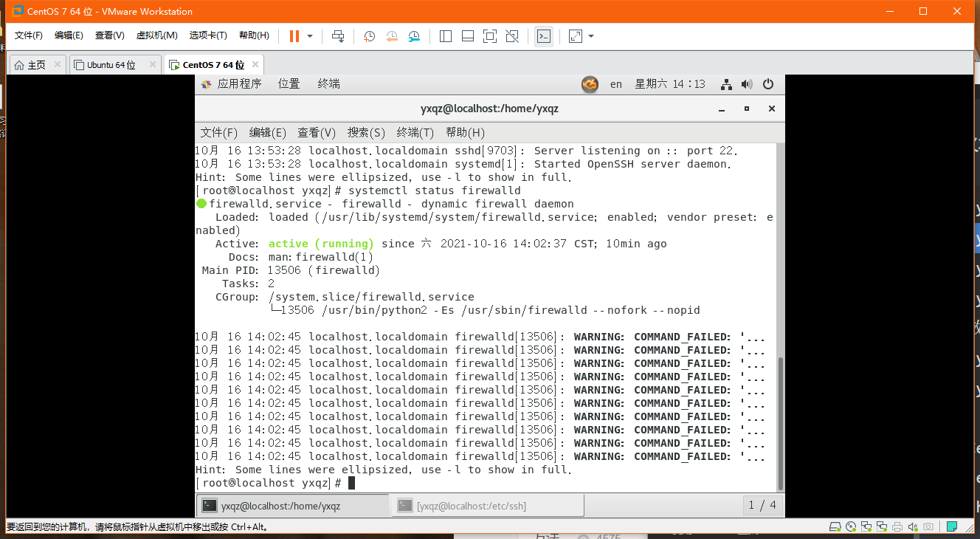Click the orange tray applet icon in GNOME bar
Viewport: 980px width, 539px height.
click(x=590, y=84)
